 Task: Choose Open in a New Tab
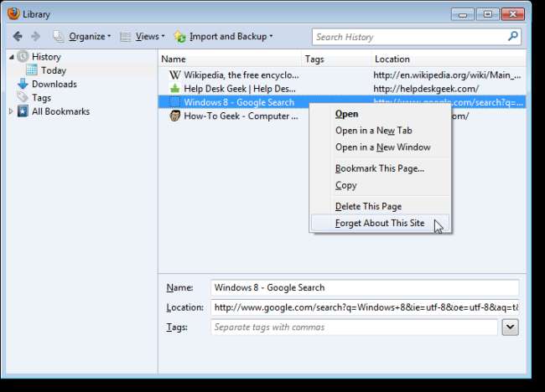tap(381, 131)
